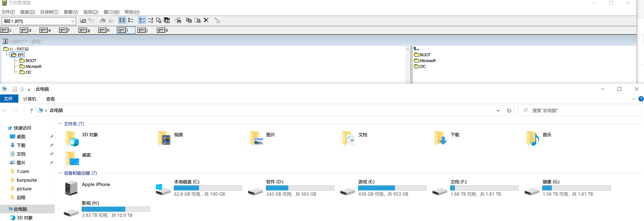Click Sort by Date toolbar icon
Viewport: 644px width, 221px height.
167,21
